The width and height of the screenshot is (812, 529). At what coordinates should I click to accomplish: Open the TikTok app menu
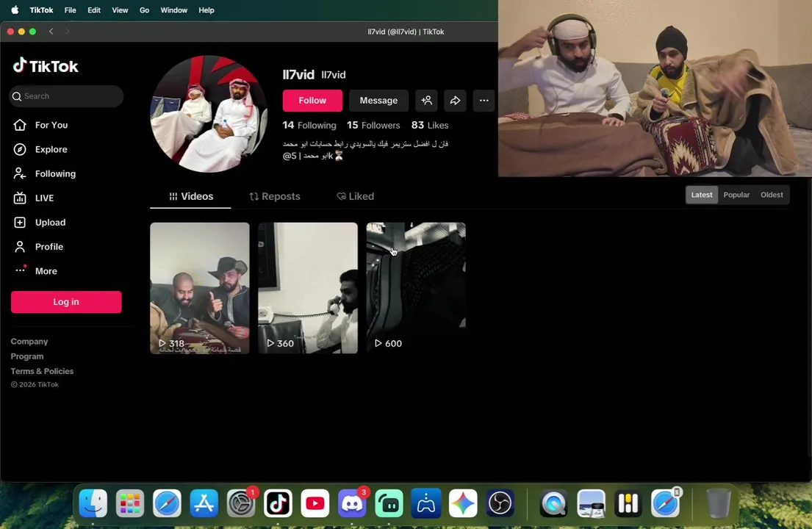pyautogui.click(x=41, y=10)
